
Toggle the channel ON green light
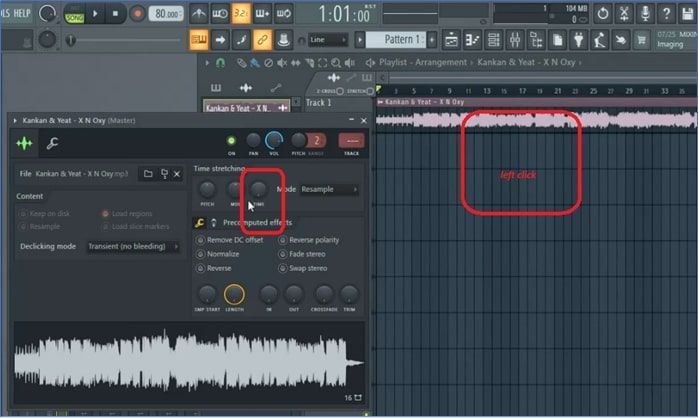(x=232, y=141)
